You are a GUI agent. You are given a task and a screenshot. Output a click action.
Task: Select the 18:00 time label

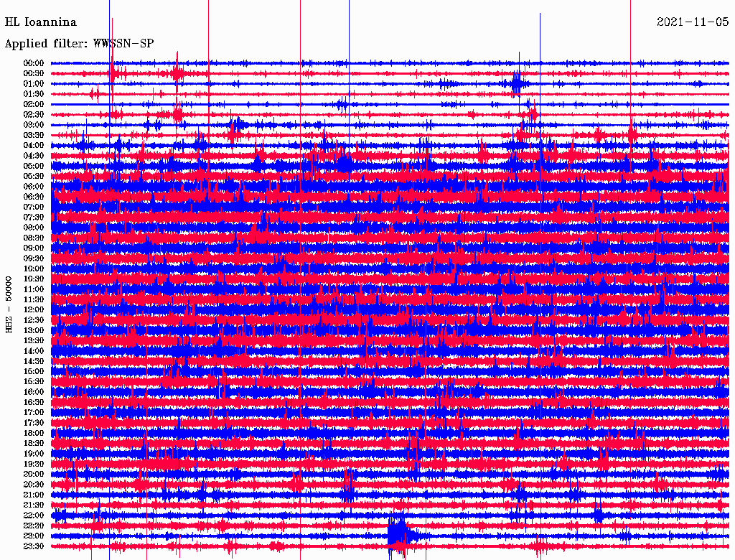pyautogui.click(x=34, y=434)
